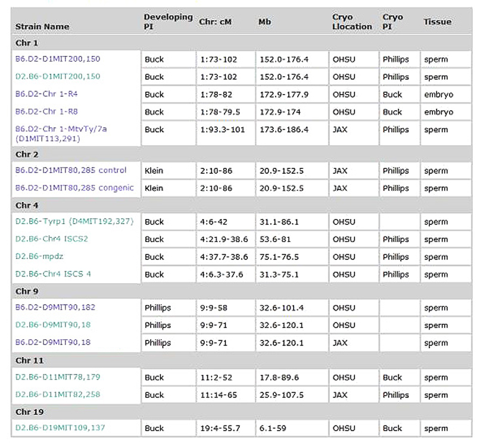
Task: Click the Strain Name column header
Action: pyautogui.click(x=42, y=26)
